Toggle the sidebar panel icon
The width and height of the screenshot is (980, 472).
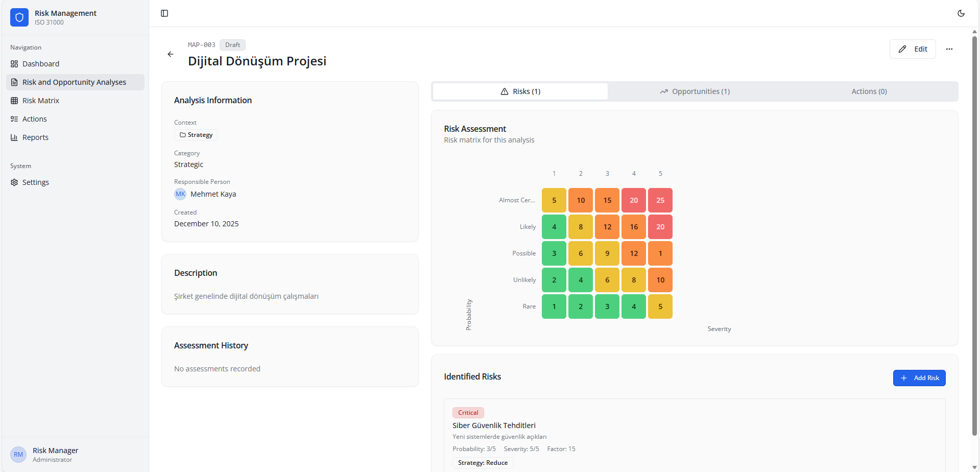pyautogui.click(x=164, y=13)
